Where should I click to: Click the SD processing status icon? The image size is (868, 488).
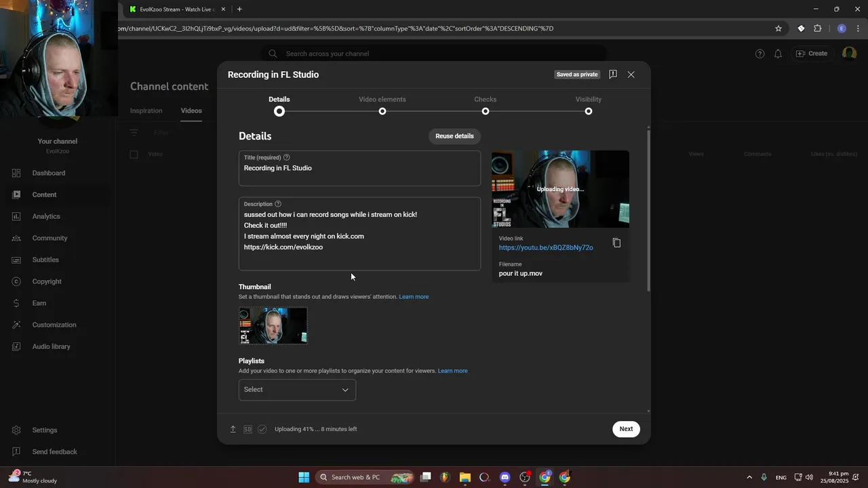click(x=248, y=429)
